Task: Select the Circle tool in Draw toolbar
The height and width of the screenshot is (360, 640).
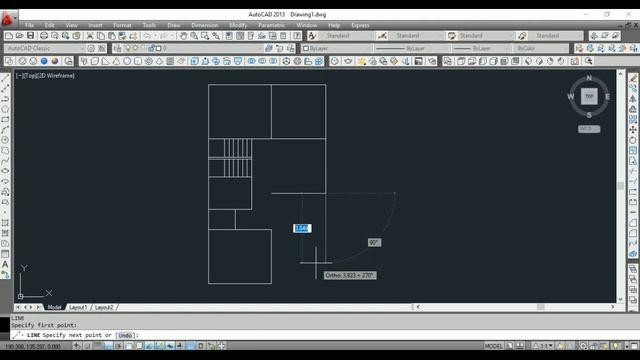Action: (5, 140)
